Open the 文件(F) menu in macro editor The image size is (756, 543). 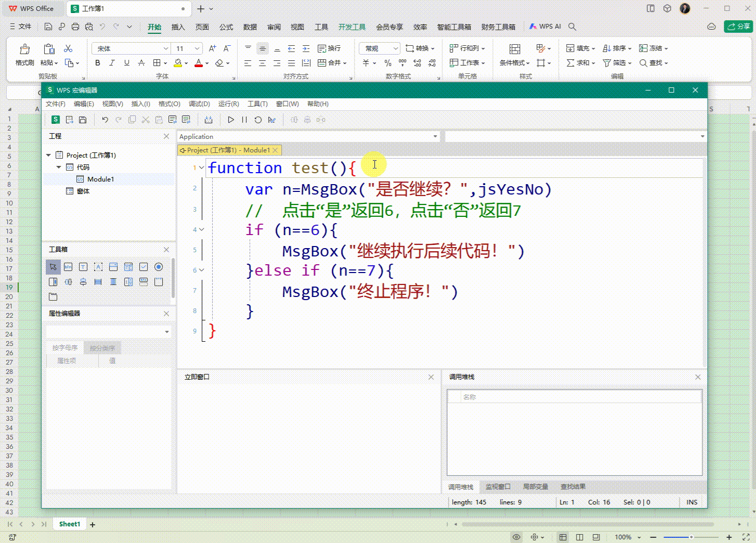56,104
